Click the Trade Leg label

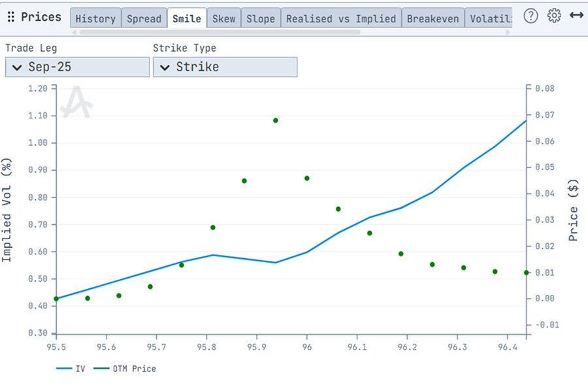tap(31, 48)
